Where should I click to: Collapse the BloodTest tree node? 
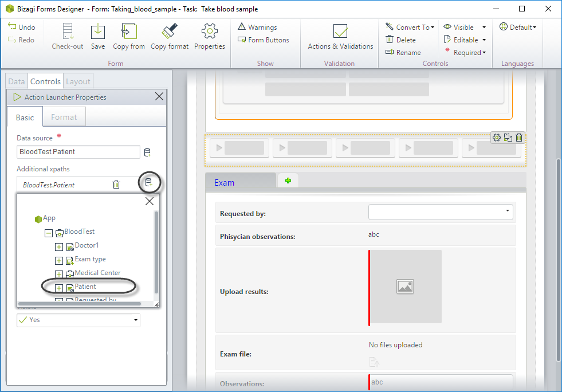tap(49, 233)
